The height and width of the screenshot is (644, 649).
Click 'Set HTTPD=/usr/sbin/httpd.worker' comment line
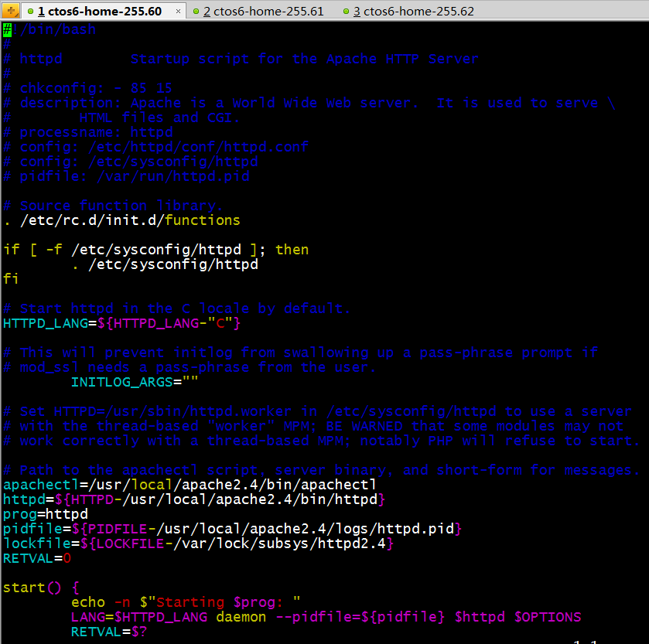point(317,411)
